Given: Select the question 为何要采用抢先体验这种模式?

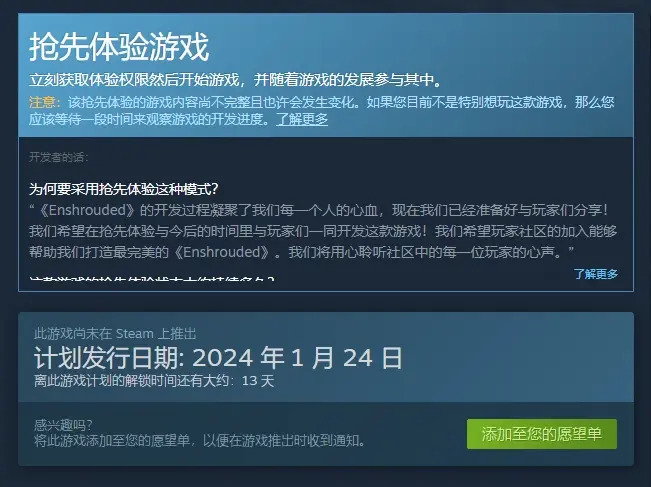Looking at the screenshot, I should tap(123, 189).
